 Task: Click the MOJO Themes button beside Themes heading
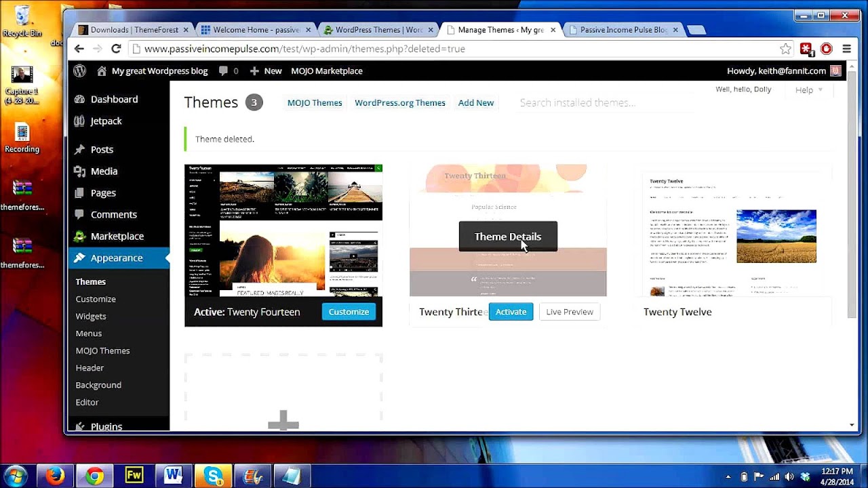point(315,102)
